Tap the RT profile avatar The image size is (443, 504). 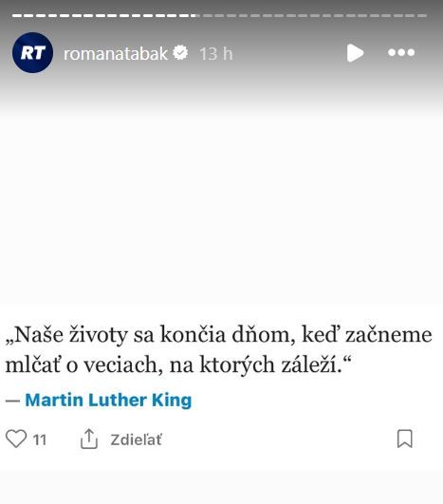(32, 52)
